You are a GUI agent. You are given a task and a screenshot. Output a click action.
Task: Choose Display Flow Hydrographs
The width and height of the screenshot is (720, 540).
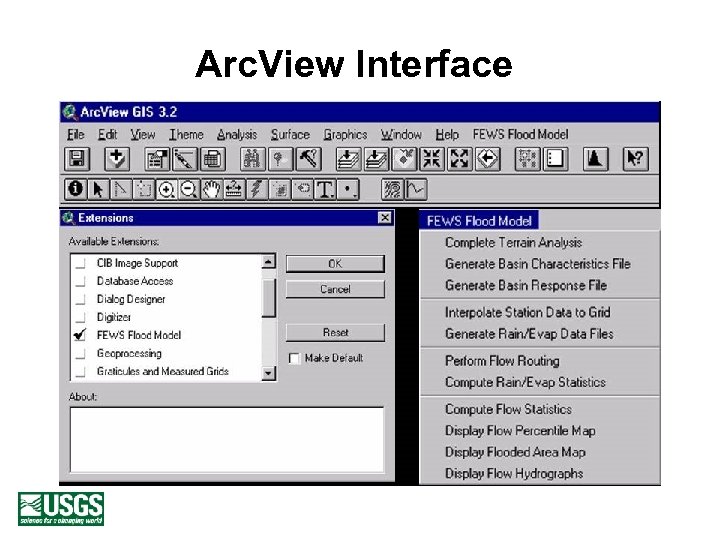pos(514,473)
